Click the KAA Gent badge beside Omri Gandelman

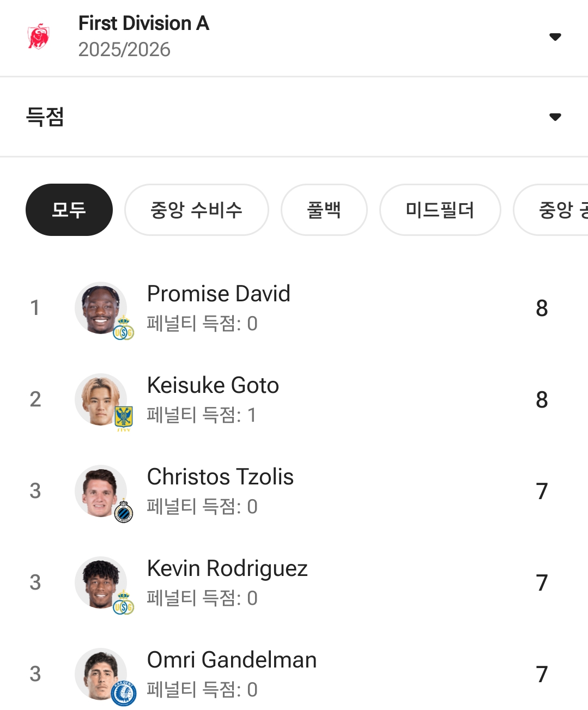124,694
